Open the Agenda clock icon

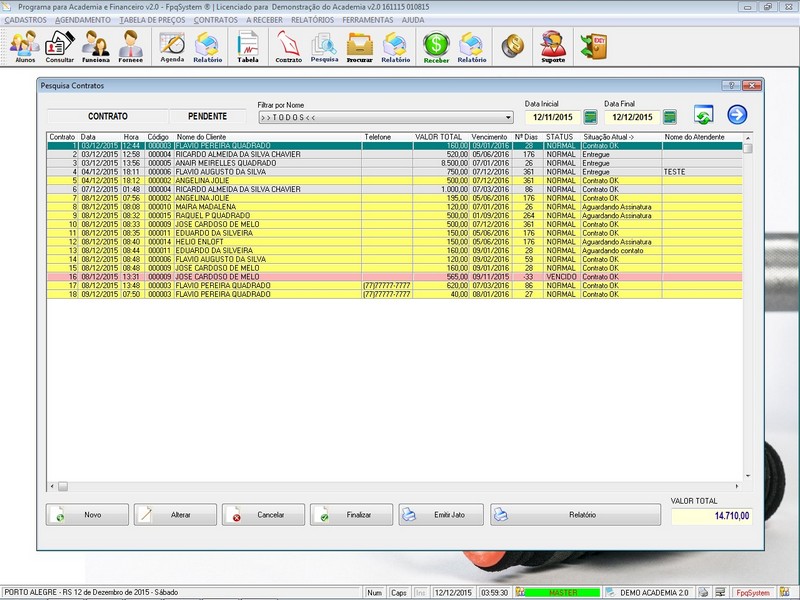tap(172, 46)
